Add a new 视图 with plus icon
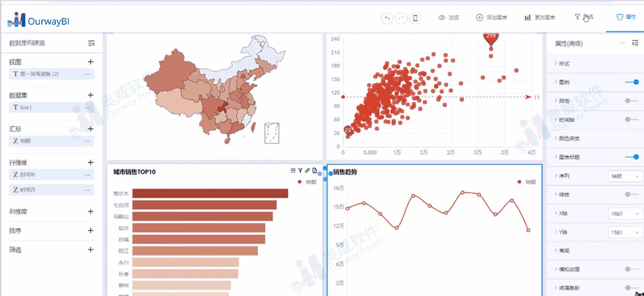Viewport: 644px width, 296px height. 91,62
